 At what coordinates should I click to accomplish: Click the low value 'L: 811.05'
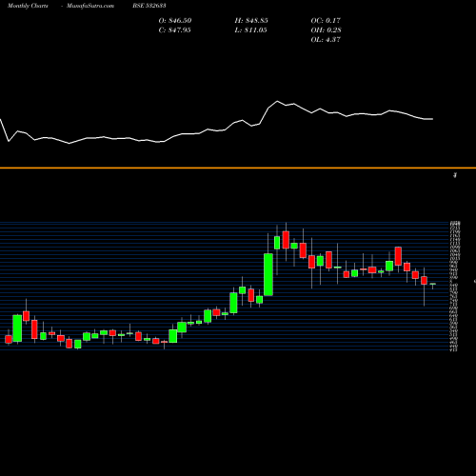coord(250,30)
